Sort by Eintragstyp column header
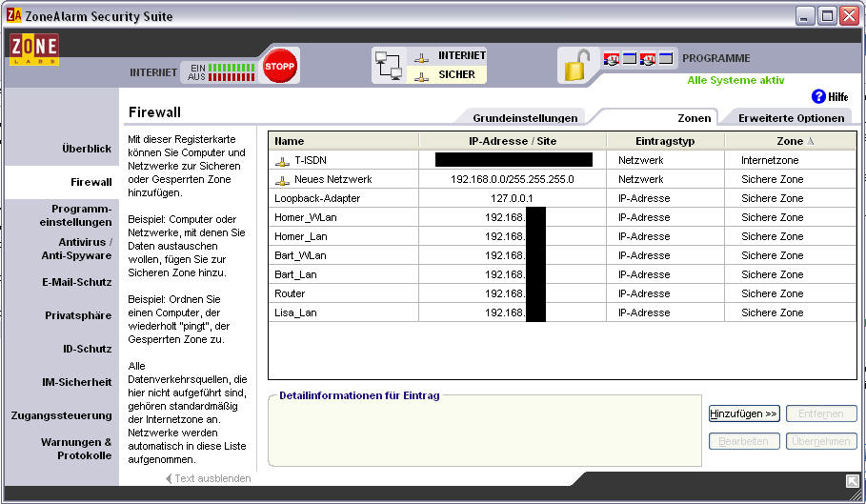866x504 pixels. 665,141
